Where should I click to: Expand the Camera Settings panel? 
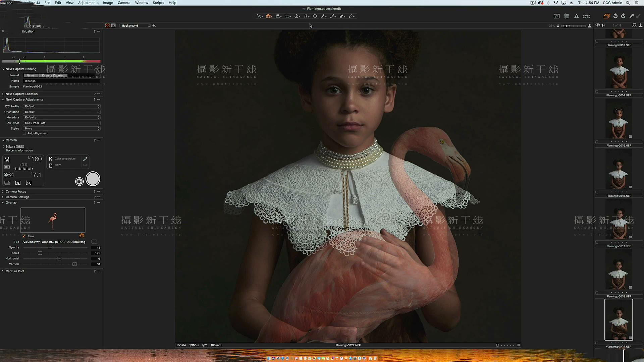point(3,197)
